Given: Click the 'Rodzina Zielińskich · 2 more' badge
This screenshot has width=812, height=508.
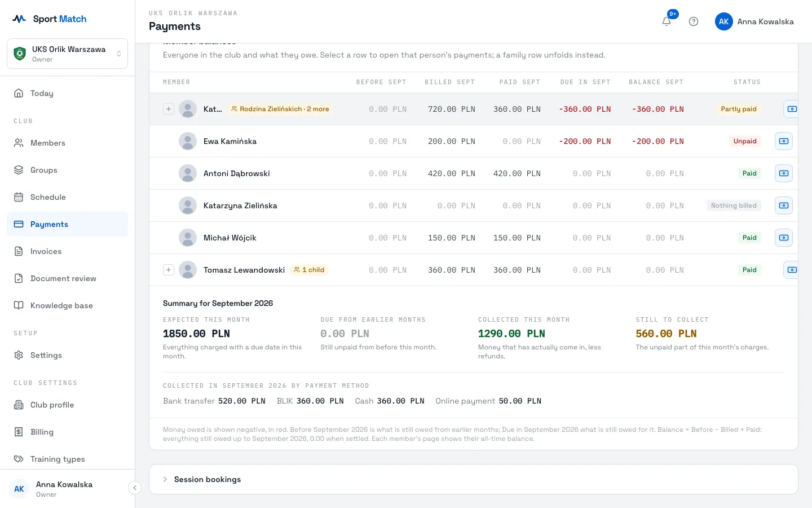Looking at the screenshot, I should coord(280,109).
